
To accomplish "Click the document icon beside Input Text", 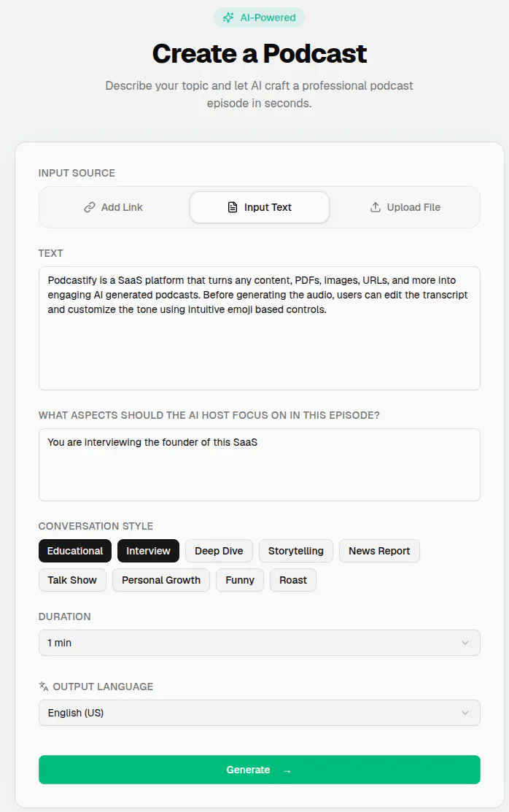I will 233,207.
